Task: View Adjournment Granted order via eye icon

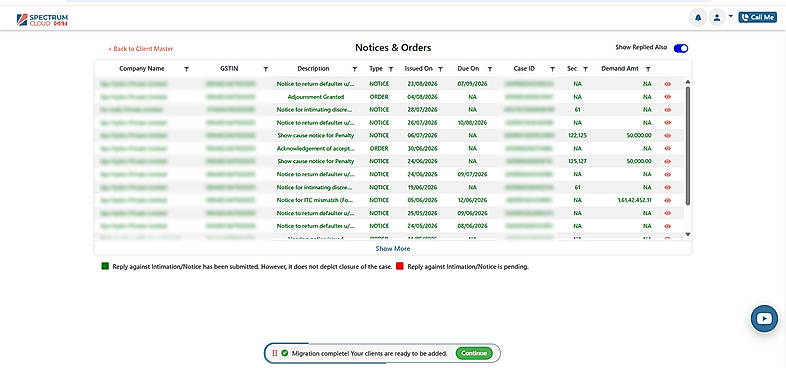Action: 667,97
